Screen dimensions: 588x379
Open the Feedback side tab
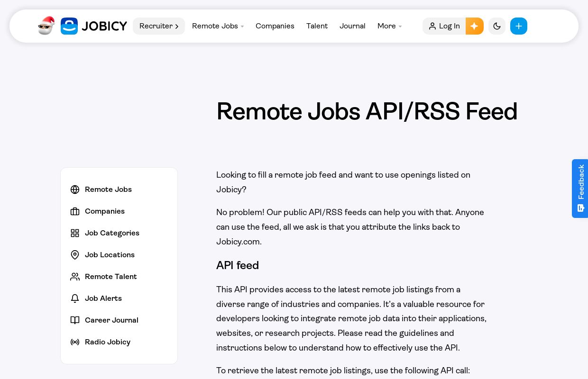coord(580,189)
